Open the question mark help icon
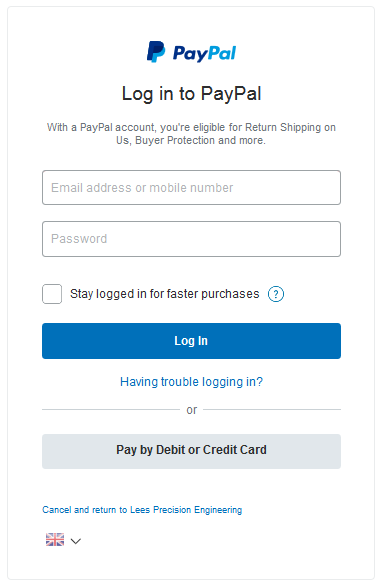 click(276, 294)
